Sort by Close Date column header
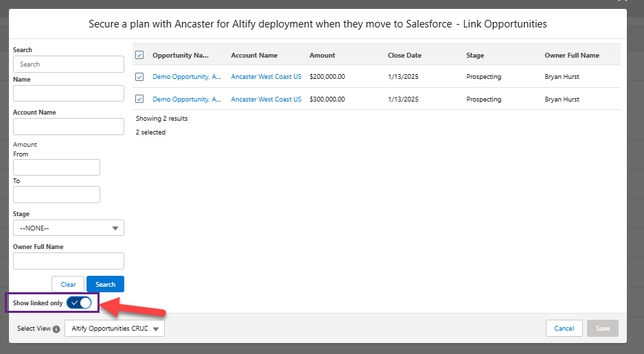Viewport: 644px width, 354px height. pyautogui.click(x=404, y=56)
